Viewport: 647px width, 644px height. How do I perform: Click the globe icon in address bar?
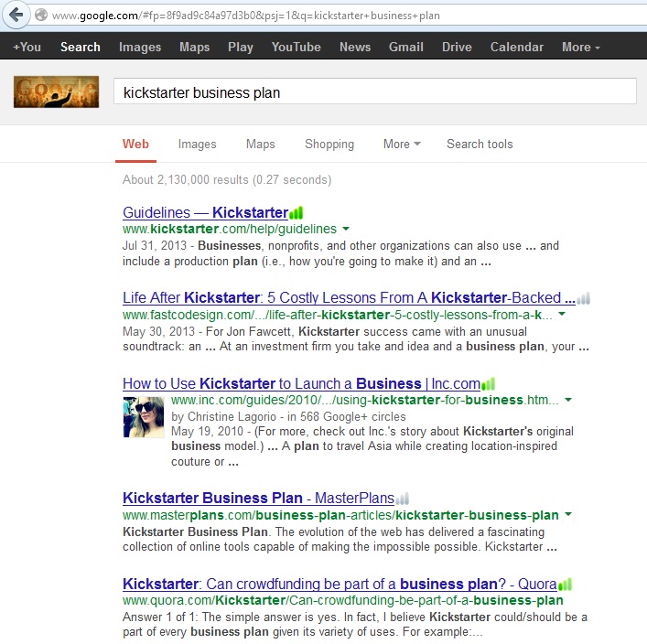41,16
